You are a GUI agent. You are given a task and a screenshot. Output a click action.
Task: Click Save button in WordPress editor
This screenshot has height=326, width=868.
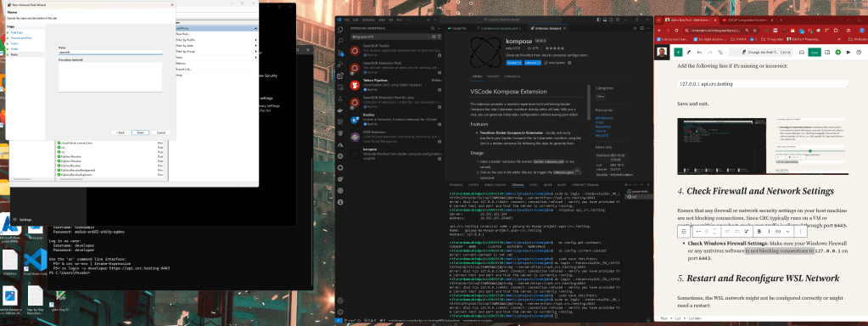click(815, 53)
